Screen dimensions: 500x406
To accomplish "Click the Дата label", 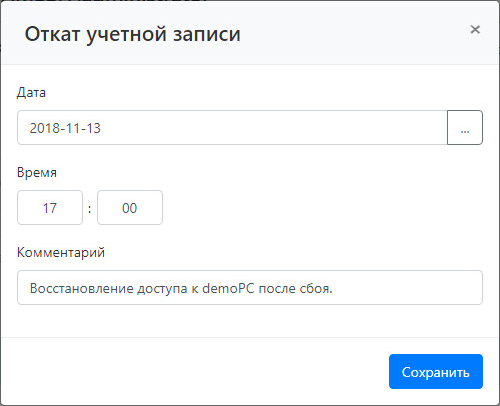I will coord(31,92).
